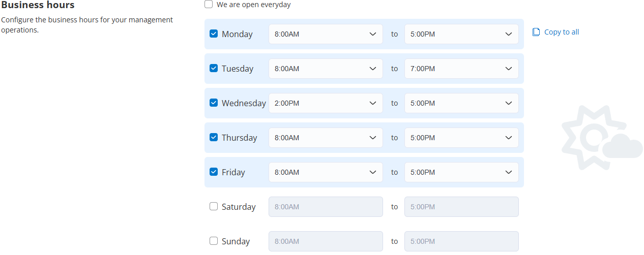Viewport: 644px width, 255px height.
Task: Expand Tuesday 7:00PM closing time dropdown
Action: pos(461,69)
